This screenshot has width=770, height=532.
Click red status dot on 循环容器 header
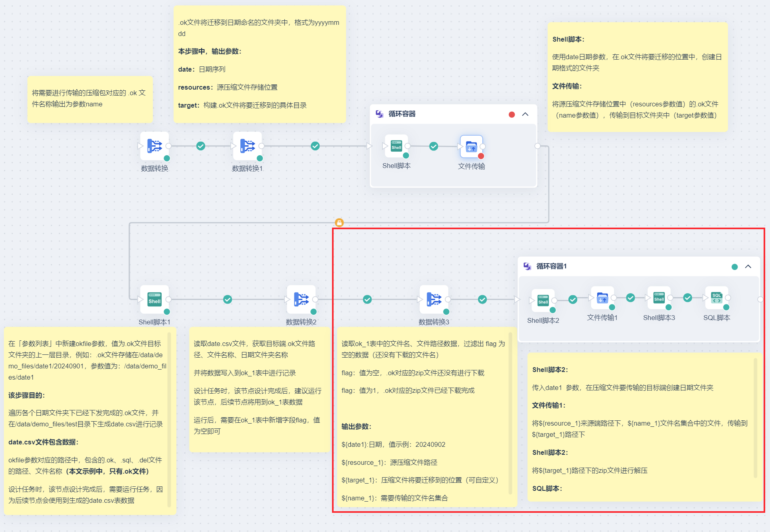coord(512,115)
